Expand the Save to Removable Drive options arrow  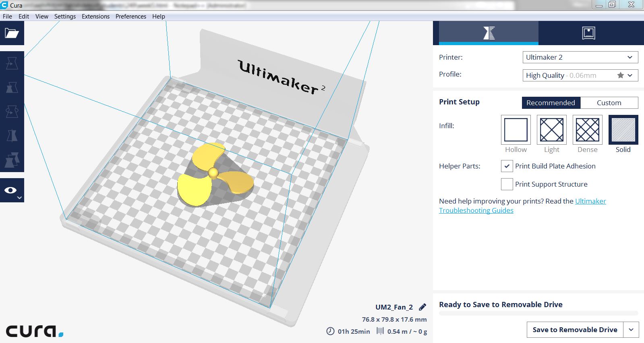(631, 330)
